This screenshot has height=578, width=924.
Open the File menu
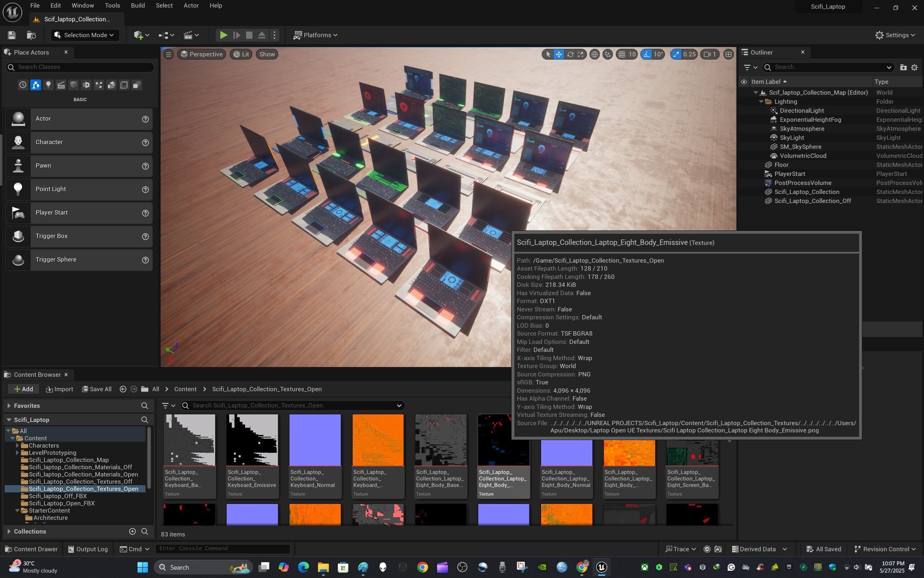click(x=35, y=6)
